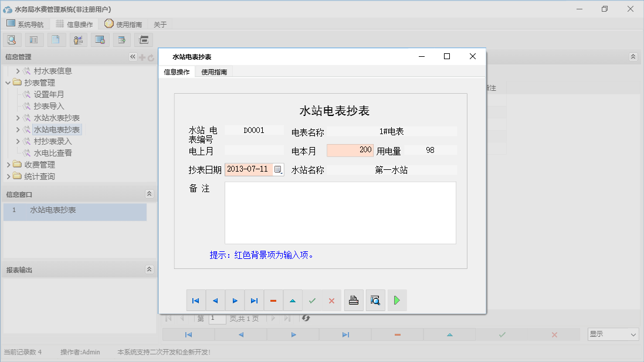Click the refresh icon near the page navigator
Screen dimensions: 644x362
pyautogui.click(x=306, y=319)
